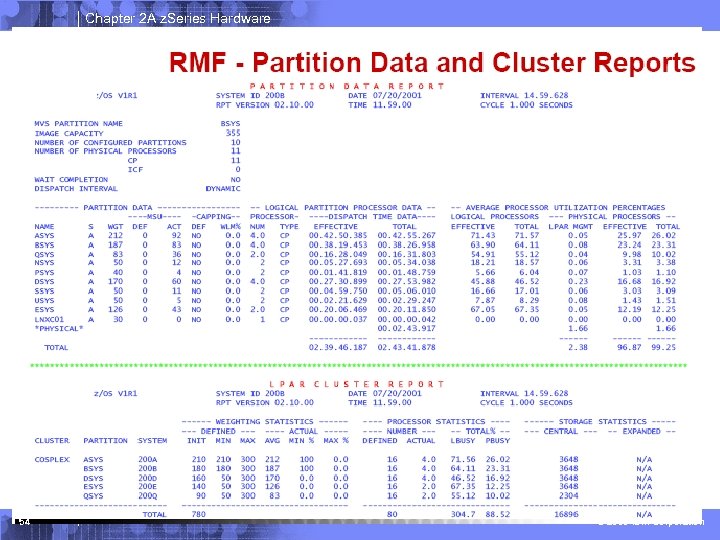Click BSYS effective dispatch time '00.38.19.453'
The width and height of the screenshot is (720, 540).
(x=338, y=245)
